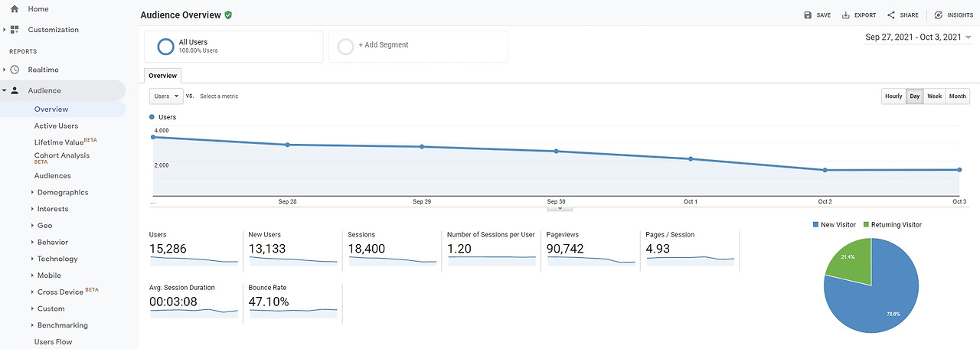Click the New Visitor blue legend swatch
Image resolution: width=980 pixels, height=349 pixels.
pos(815,225)
